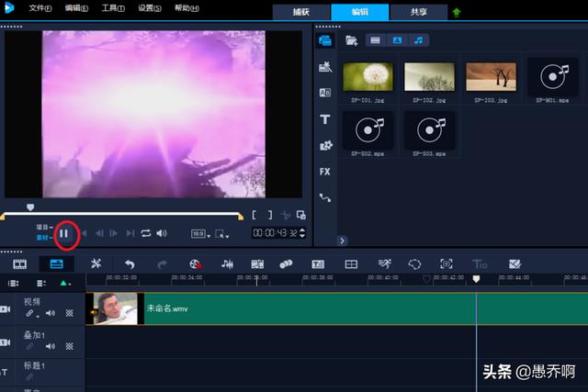Split the clip with the scissors icon

pos(286,215)
